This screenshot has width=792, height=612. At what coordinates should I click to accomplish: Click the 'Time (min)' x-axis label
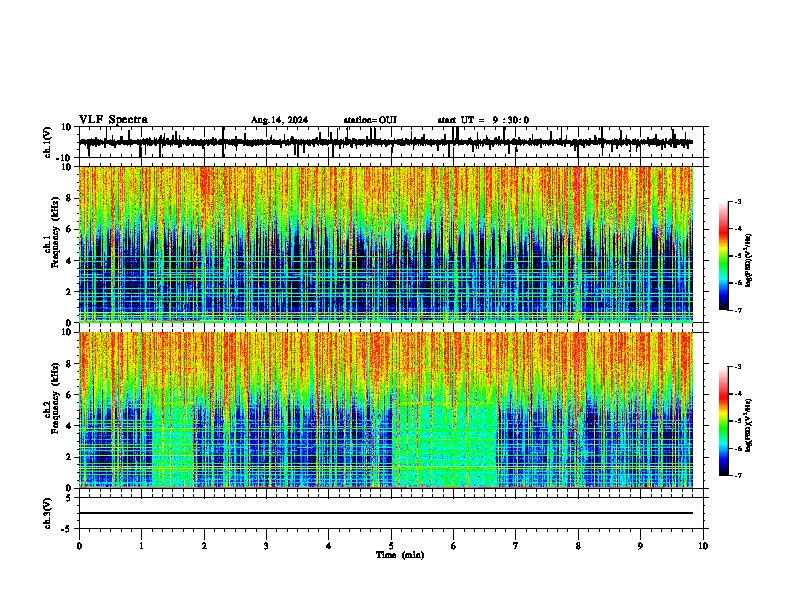(400, 555)
